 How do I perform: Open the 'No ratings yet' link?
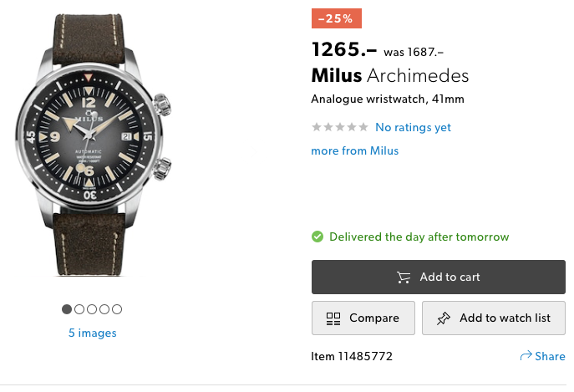point(413,127)
